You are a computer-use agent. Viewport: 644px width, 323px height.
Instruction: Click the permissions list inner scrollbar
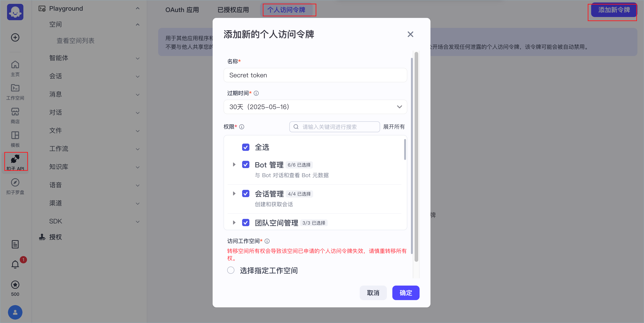click(405, 149)
